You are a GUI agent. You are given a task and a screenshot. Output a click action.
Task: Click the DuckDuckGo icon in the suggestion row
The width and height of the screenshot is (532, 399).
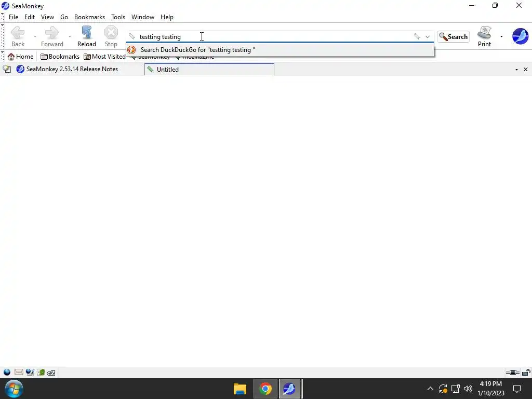point(131,50)
